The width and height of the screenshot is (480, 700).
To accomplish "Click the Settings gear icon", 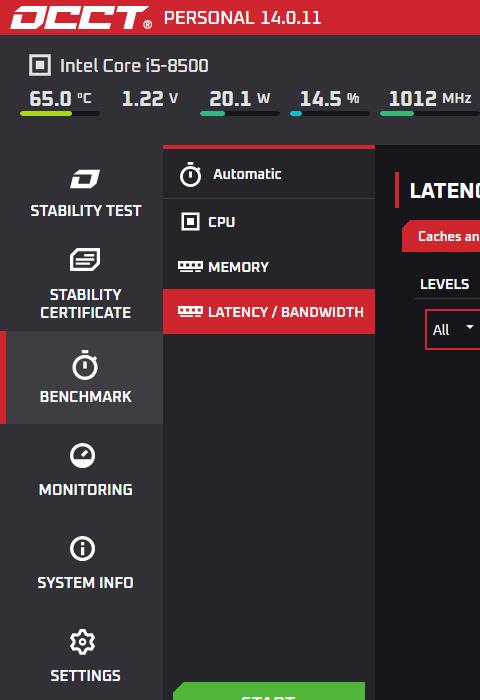I will 83,642.
